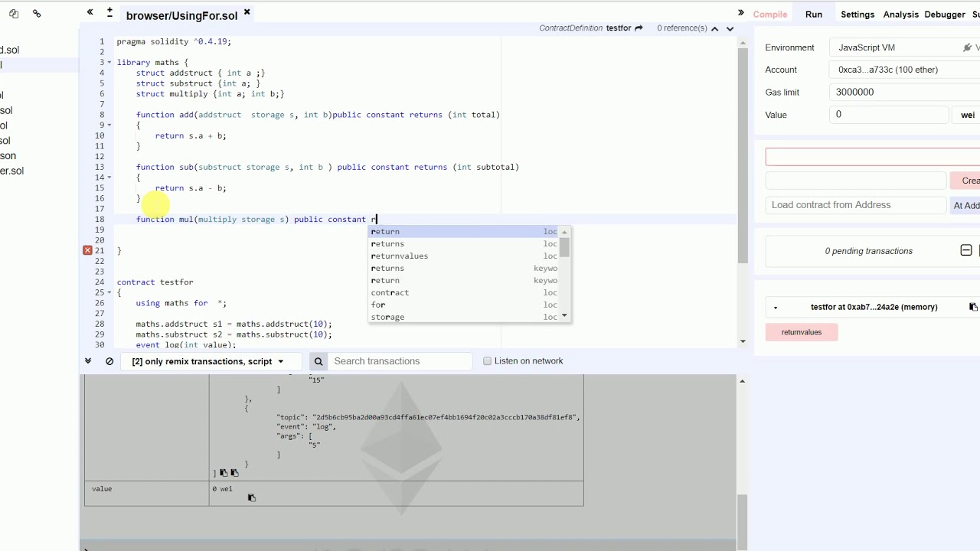Click the error marker on line 21
Viewport: 980px width, 551px height.
[x=87, y=250]
